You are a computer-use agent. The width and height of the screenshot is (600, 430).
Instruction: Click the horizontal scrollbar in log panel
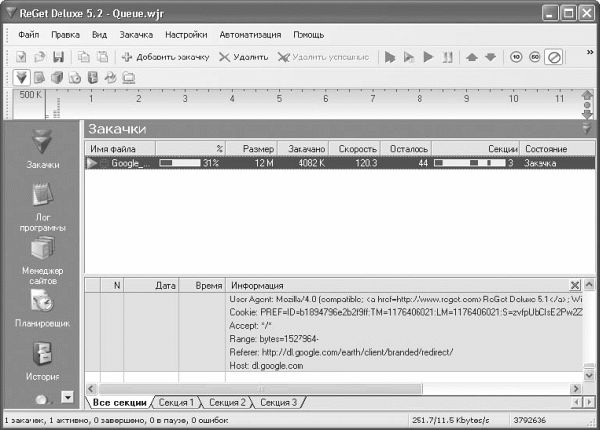[332, 389]
